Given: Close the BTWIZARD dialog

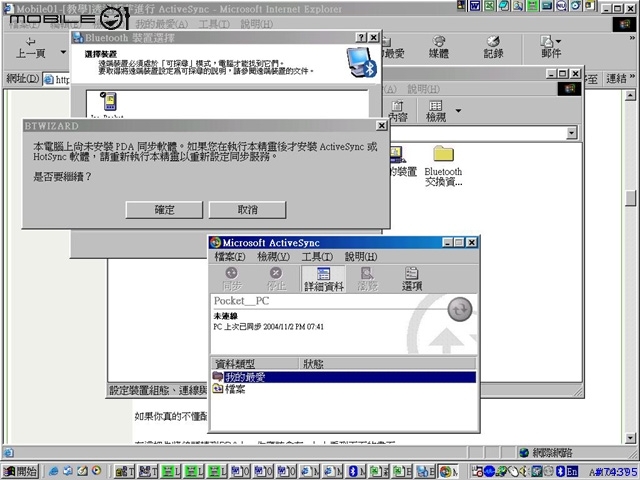Looking at the screenshot, I should [x=381, y=126].
